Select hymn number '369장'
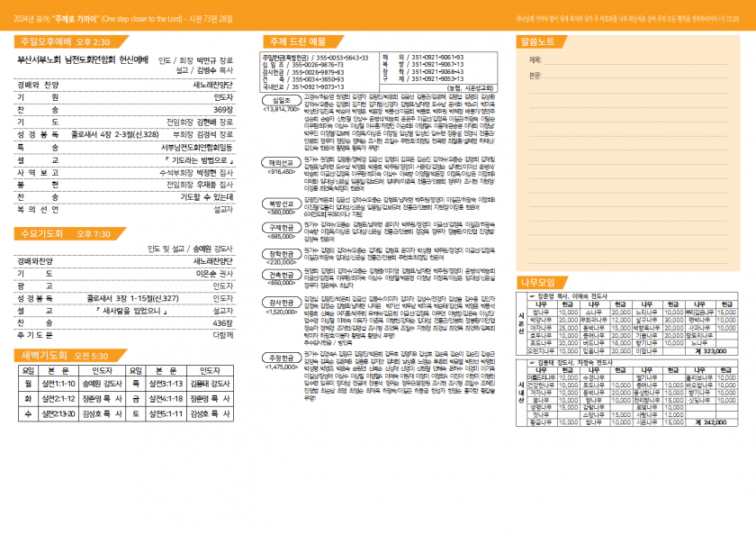 coord(223,110)
